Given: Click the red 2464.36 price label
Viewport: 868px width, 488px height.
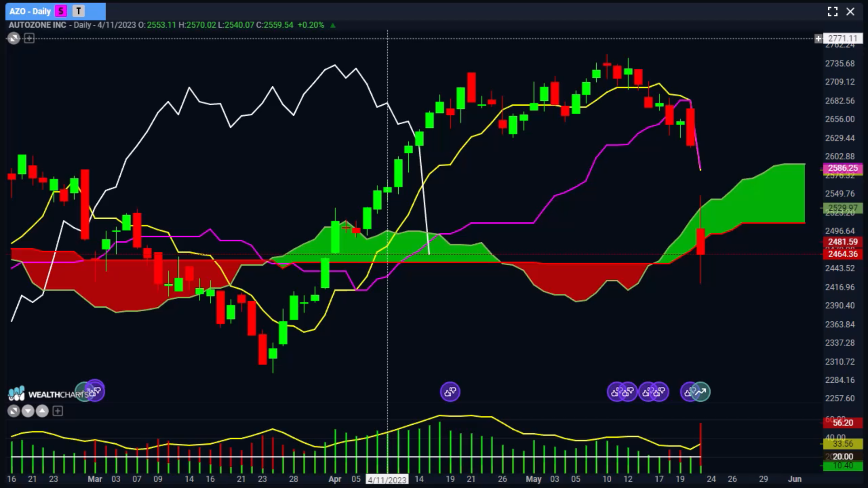Looking at the screenshot, I should pos(843,254).
